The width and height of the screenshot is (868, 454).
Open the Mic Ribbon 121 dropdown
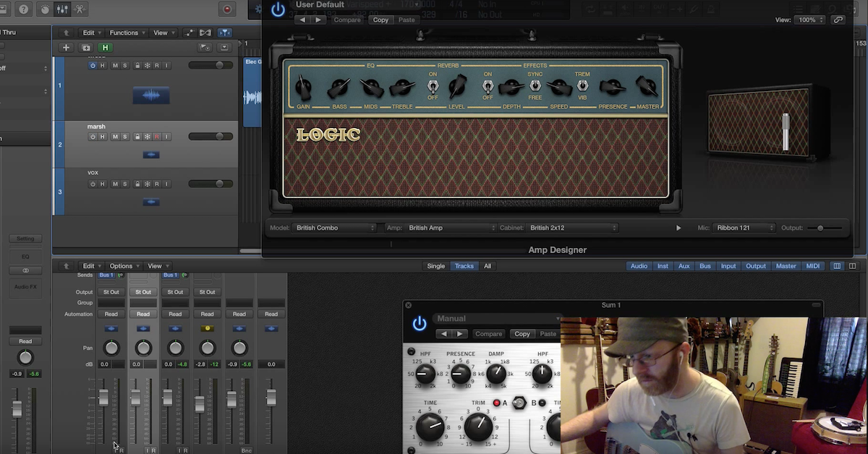tap(744, 228)
